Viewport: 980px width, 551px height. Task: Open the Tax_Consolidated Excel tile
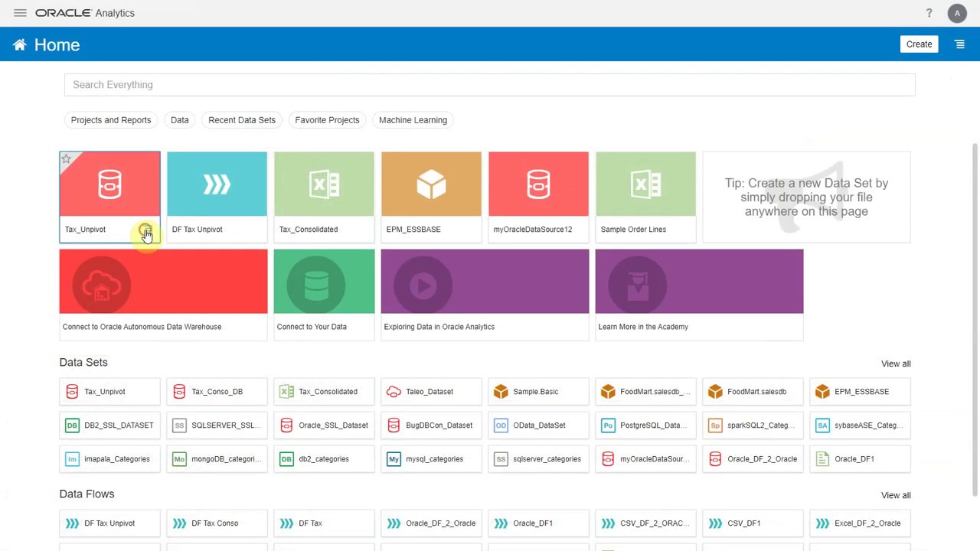(324, 197)
